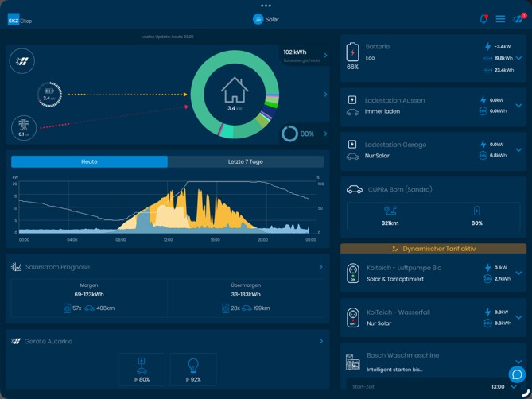Open the notifications bell icon
The image size is (532, 399).
pos(483,19)
